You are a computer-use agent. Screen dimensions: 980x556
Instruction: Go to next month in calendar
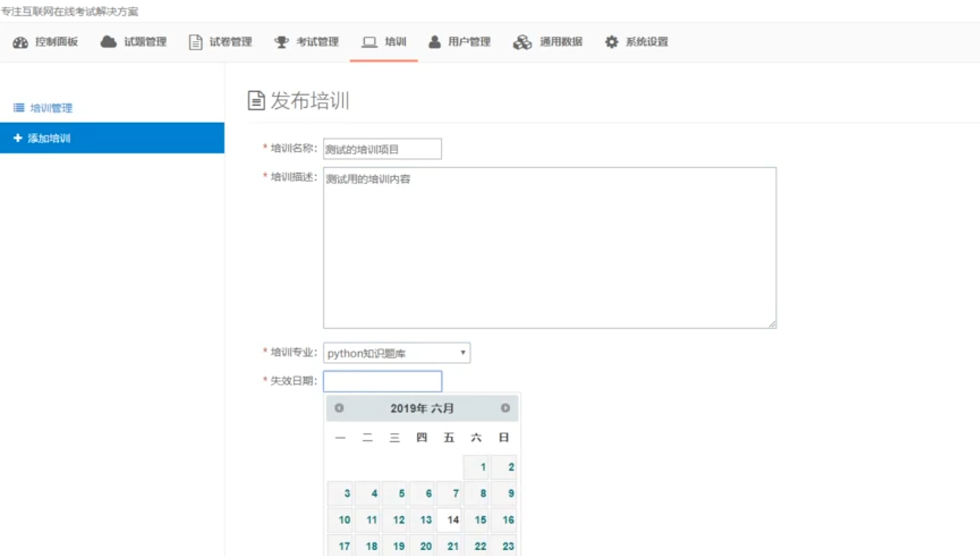505,408
